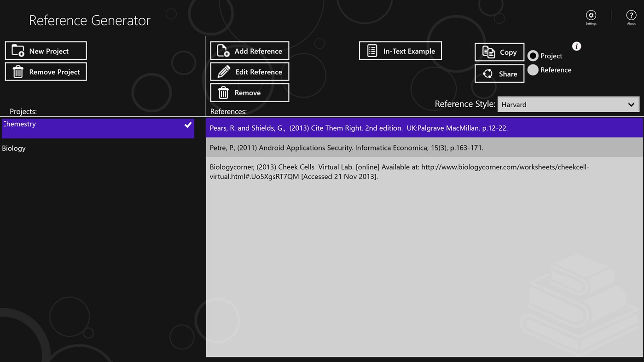Click the Add Reference icon
Image resolution: width=644 pixels, height=362 pixels.
222,51
